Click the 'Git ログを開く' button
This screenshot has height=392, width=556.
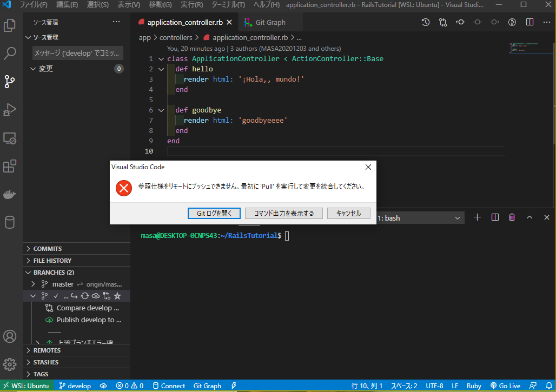point(214,214)
